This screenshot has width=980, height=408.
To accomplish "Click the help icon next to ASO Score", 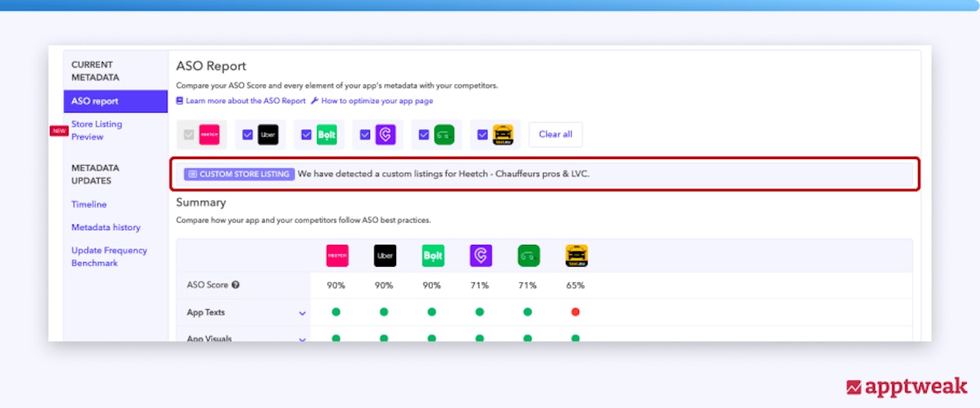I will click(x=235, y=286).
